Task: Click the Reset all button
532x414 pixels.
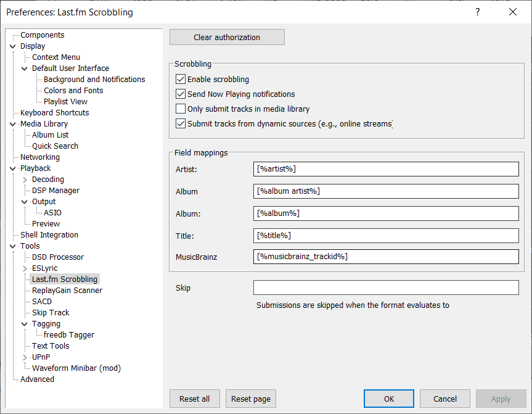Action: click(194, 399)
